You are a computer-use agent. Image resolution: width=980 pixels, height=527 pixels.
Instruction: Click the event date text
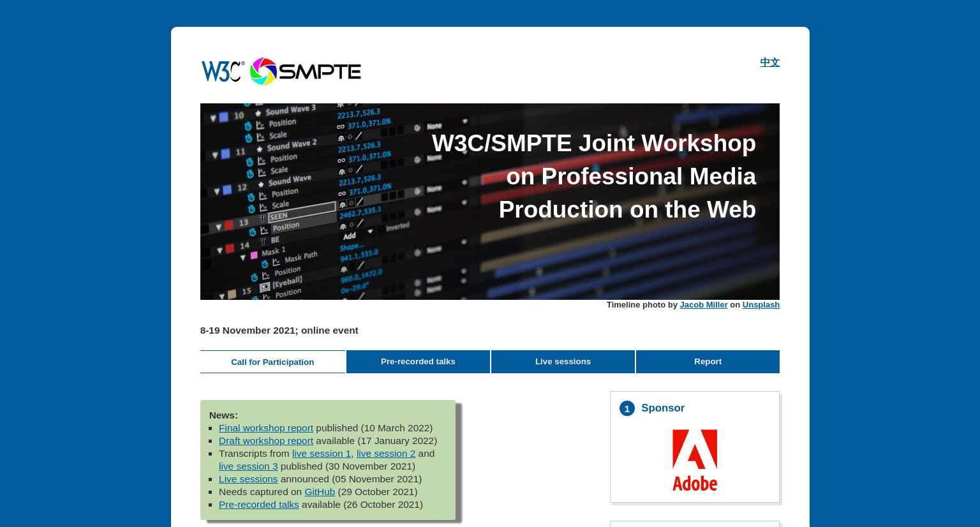(279, 330)
